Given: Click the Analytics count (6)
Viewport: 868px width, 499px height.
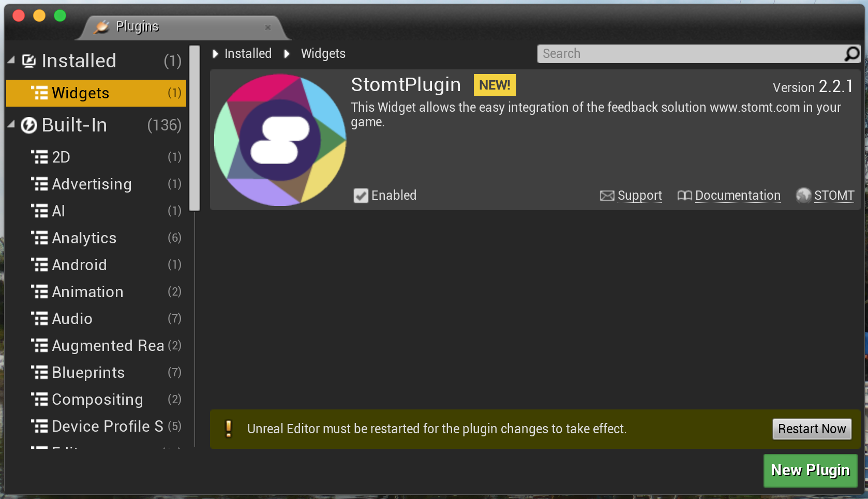Looking at the screenshot, I should click(x=174, y=238).
